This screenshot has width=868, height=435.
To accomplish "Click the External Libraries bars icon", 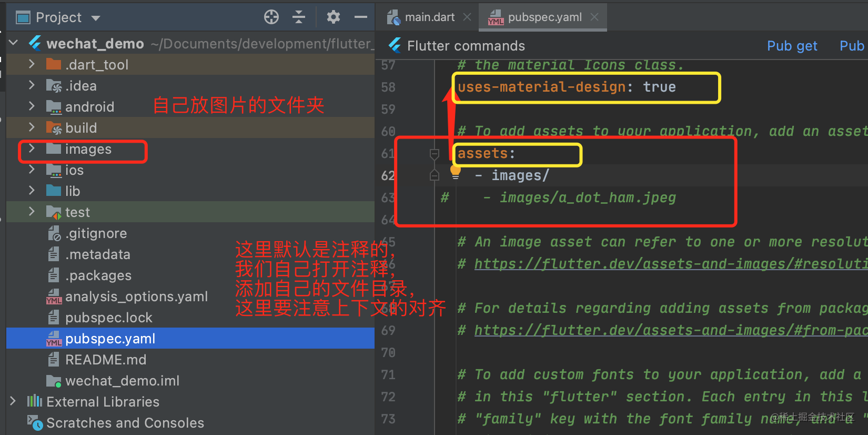I will point(35,401).
